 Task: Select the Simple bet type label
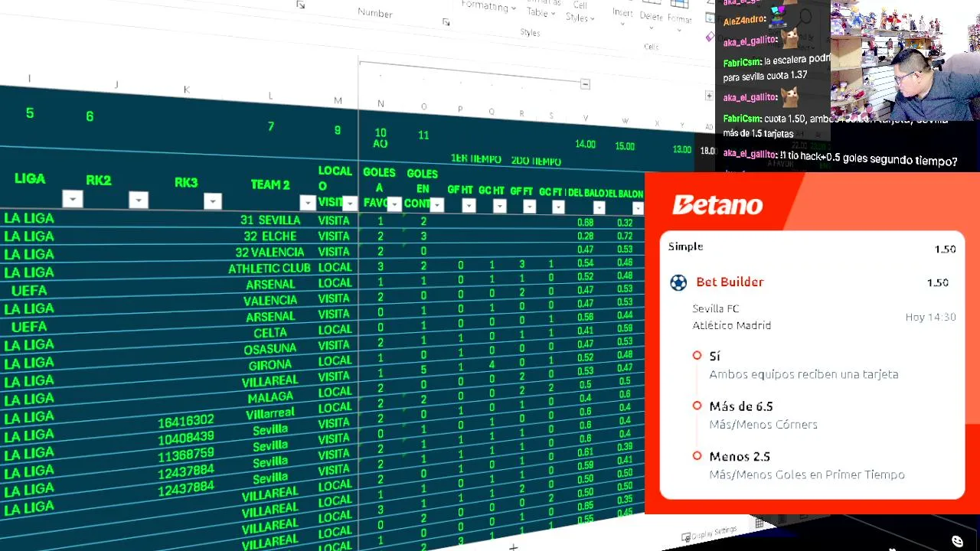point(685,246)
